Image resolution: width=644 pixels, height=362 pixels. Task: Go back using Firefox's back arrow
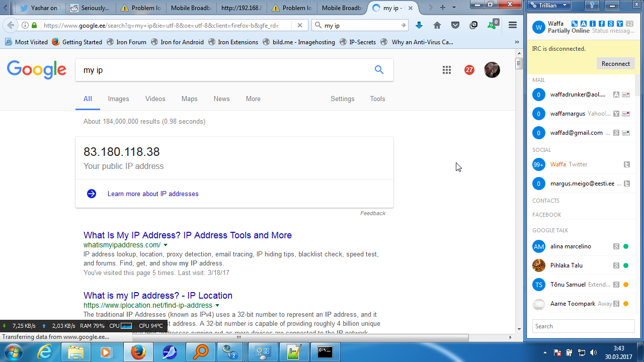pyautogui.click(x=11, y=25)
